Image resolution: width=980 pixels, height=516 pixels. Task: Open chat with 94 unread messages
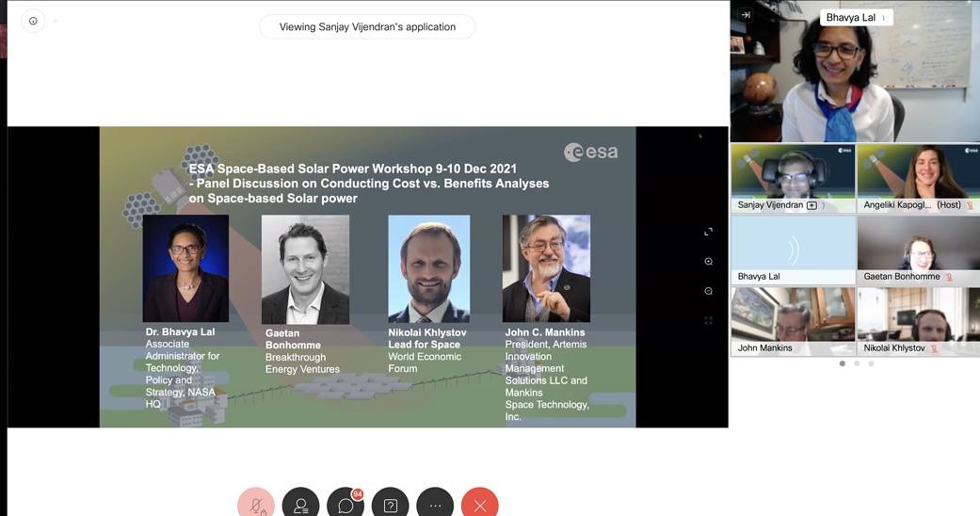(x=345, y=505)
